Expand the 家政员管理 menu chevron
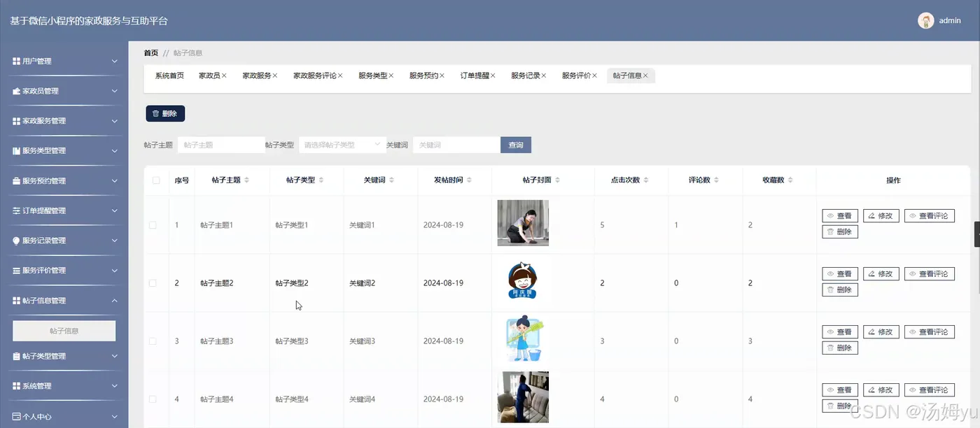Image resolution: width=980 pixels, height=428 pixels. coord(115,92)
